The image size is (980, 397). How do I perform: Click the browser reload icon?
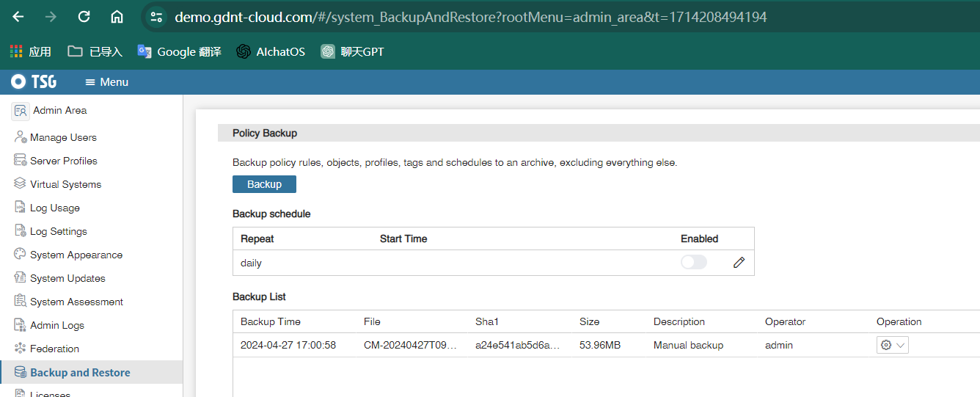pos(84,16)
